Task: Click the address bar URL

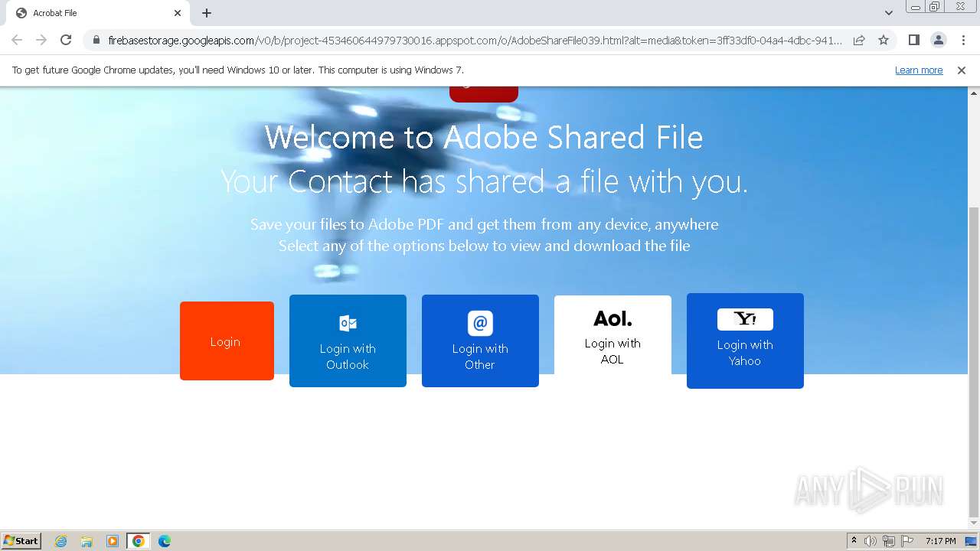Action: (x=475, y=40)
